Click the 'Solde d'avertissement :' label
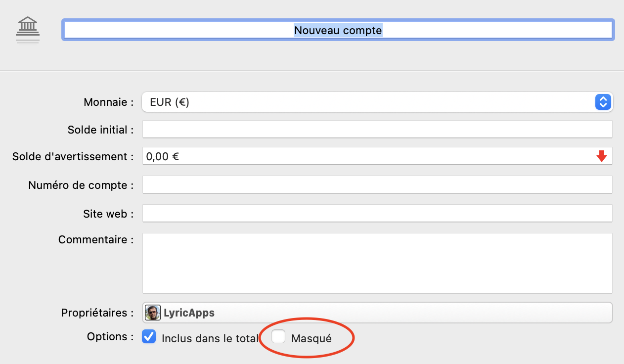The image size is (624, 364). click(x=73, y=157)
